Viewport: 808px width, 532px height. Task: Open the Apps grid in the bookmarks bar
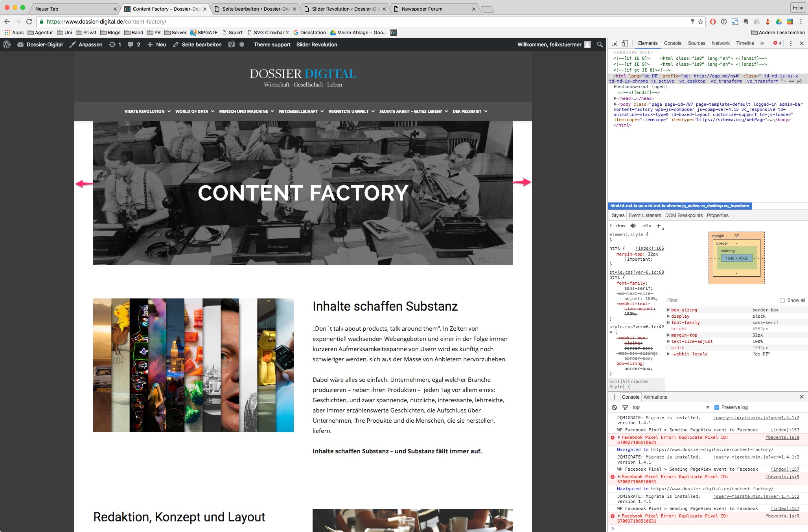pos(14,33)
